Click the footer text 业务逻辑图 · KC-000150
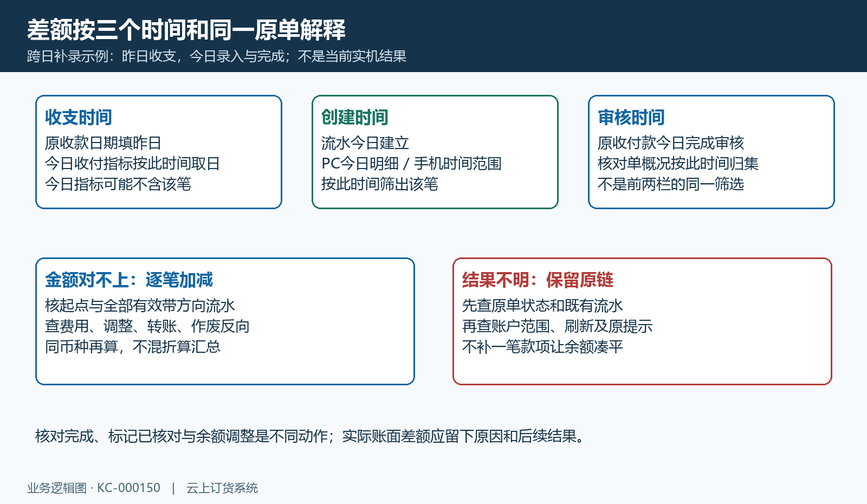This screenshot has width=867, height=504. pyautogui.click(x=94, y=488)
